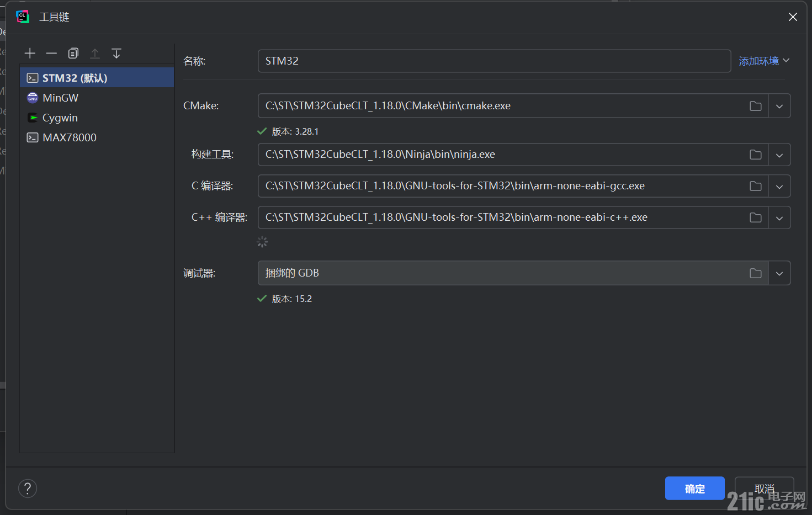Expand 构建工具 dropdown

click(x=779, y=155)
